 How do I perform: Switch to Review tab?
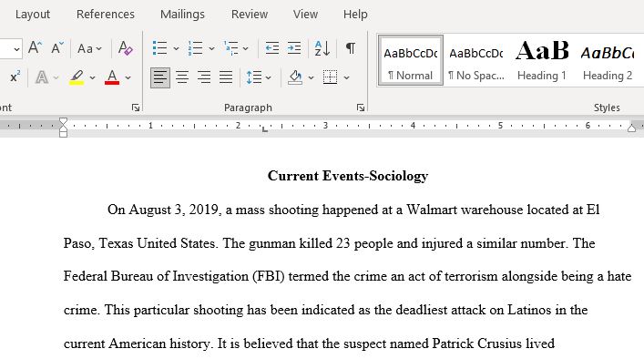point(250,14)
